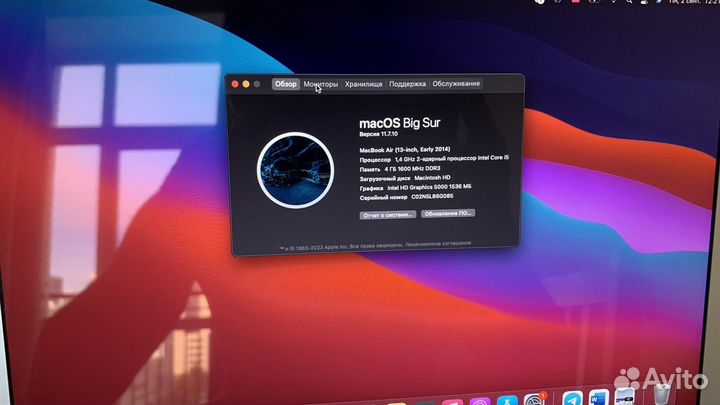The image size is (720, 405).
Task: Open System Preferences with update badge
Action: [534, 399]
